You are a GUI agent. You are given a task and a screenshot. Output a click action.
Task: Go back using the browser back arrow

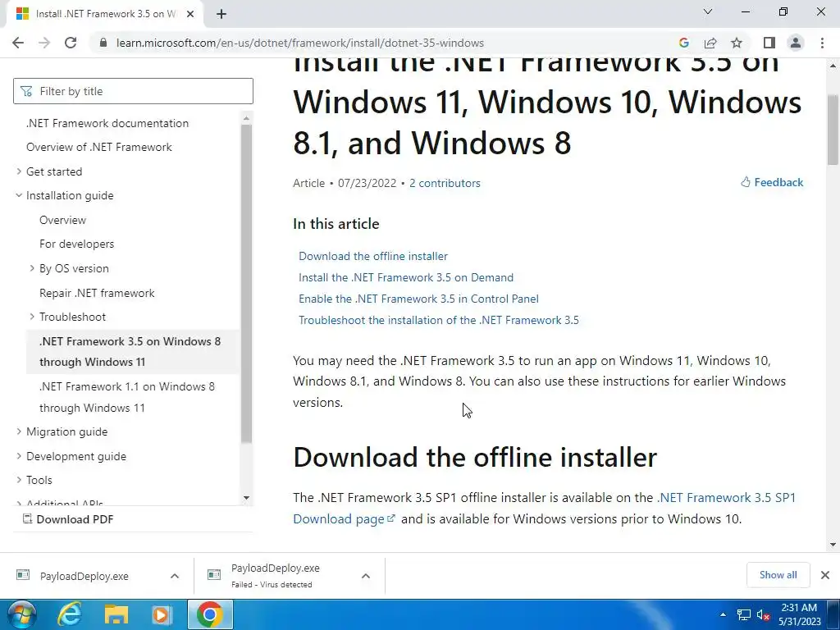[18, 43]
